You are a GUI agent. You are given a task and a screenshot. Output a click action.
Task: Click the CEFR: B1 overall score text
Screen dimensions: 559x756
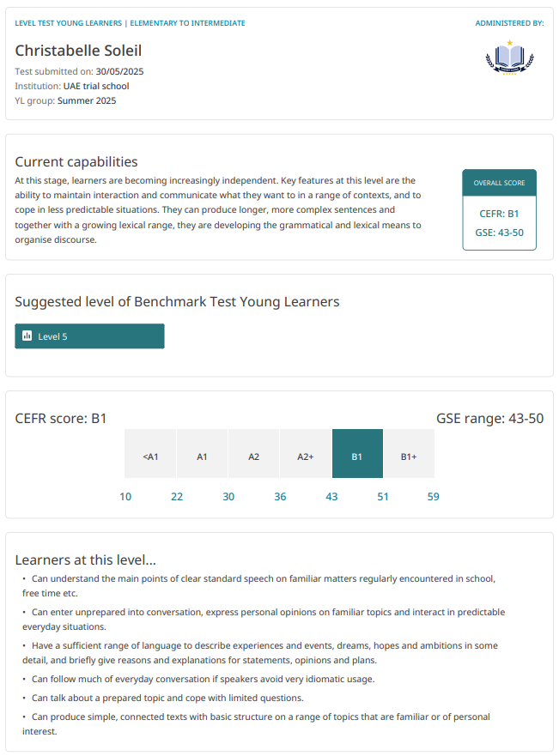pyautogui.click(x=499, y=214)
